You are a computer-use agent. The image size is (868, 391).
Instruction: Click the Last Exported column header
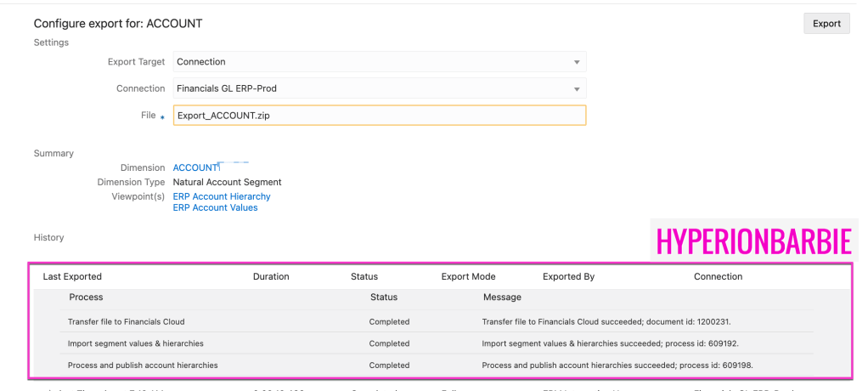point(72,276)
